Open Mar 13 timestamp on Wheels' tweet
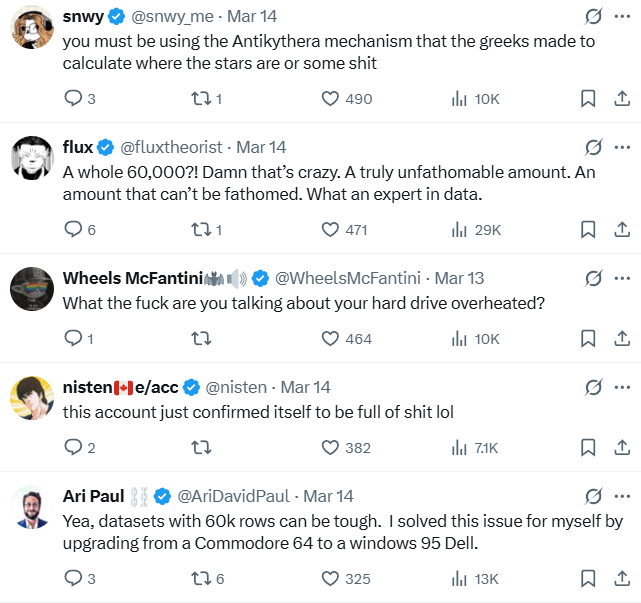 point(459,277)
